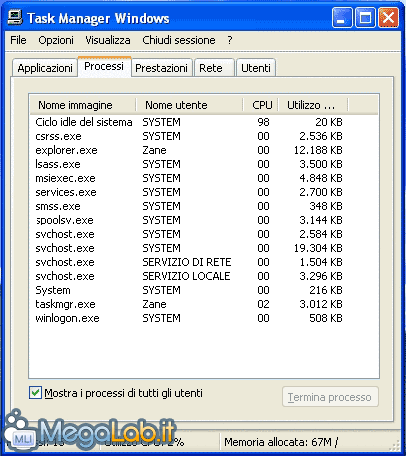Screen dimensions: 406x456
Task: Open the Rete tab
Action: point(213,68)
